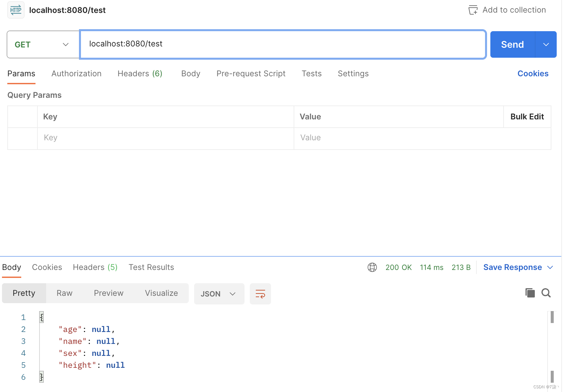Collapse the JSON object at line 1
The width and height of the screenshot is (564, 392).
[41, 317]
